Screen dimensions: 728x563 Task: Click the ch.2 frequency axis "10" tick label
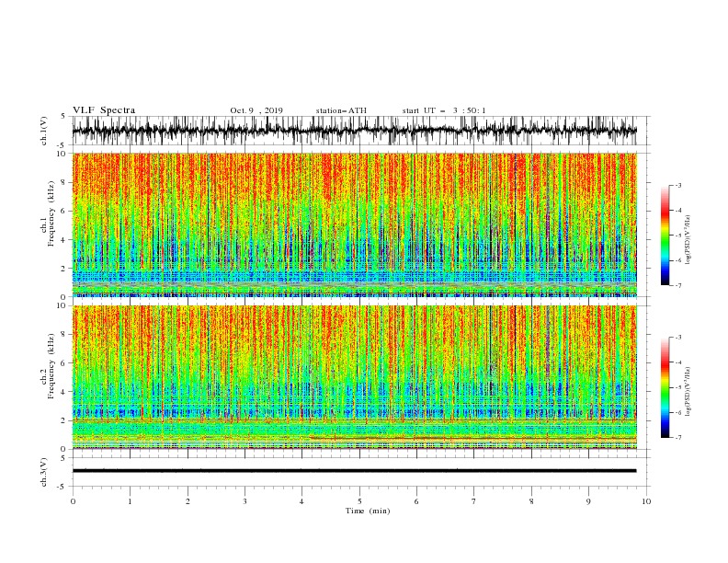click(61, 305)
